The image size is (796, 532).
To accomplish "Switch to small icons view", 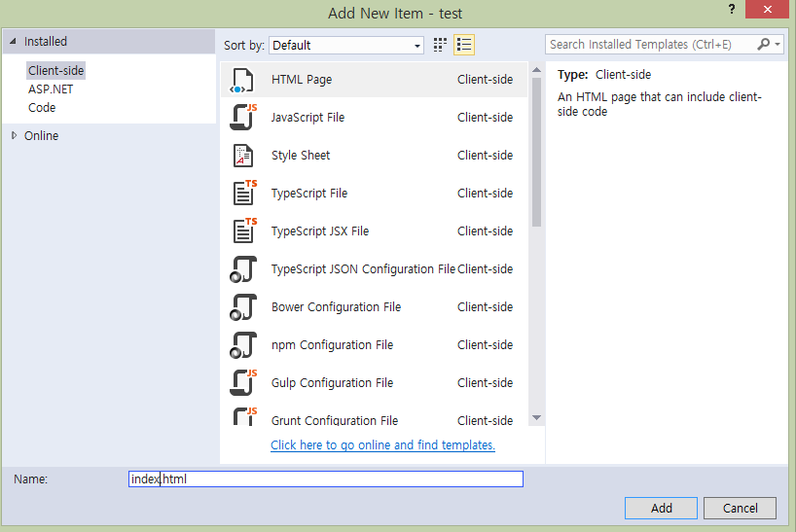I will pos(440,45).
